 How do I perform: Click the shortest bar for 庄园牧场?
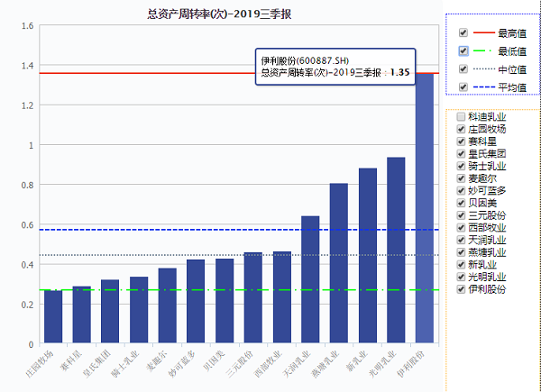click(x=53, y=317)
